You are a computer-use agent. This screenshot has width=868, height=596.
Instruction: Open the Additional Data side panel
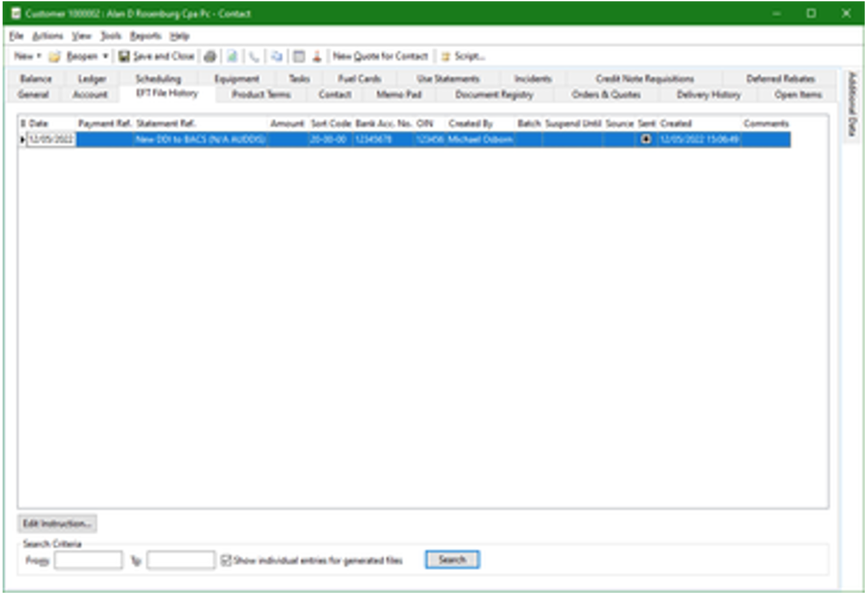[x=852, y=104]
